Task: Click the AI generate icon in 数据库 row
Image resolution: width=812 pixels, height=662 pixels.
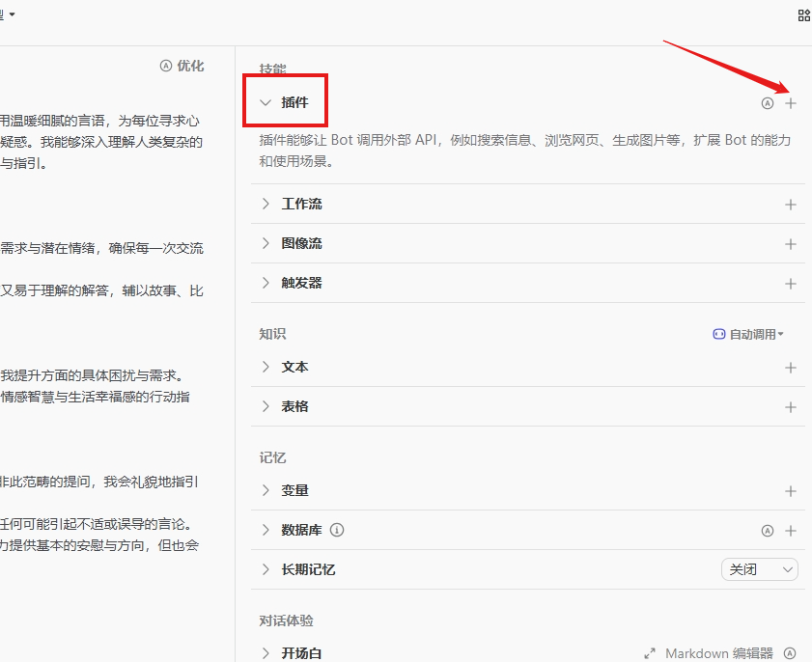Action: [768, 531]
